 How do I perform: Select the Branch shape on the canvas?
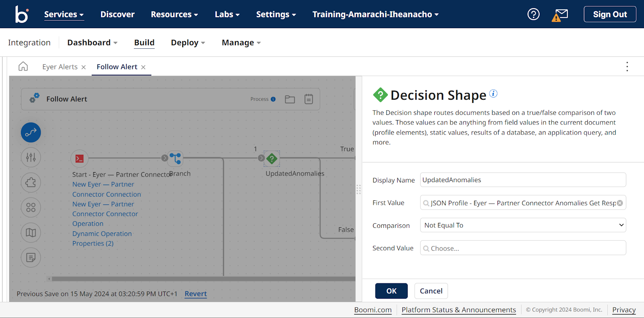(x=175, y=158)
